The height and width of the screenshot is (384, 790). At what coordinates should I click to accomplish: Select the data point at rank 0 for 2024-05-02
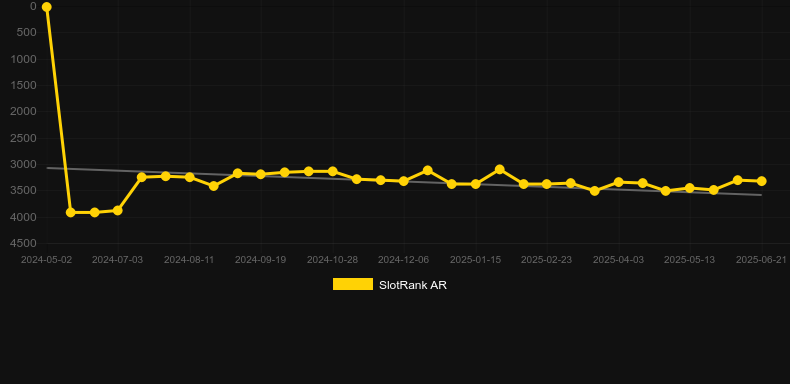(46, 7)
